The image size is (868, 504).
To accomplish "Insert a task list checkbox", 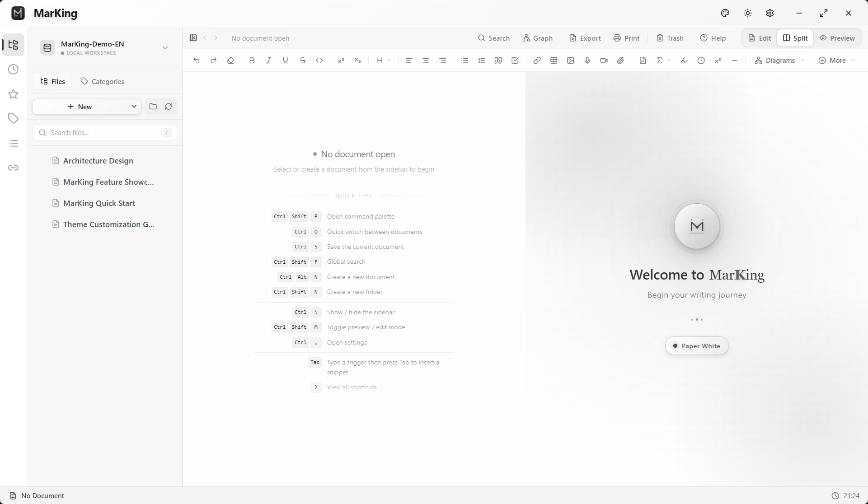I will pyautogui.click(x=515, y=60).
